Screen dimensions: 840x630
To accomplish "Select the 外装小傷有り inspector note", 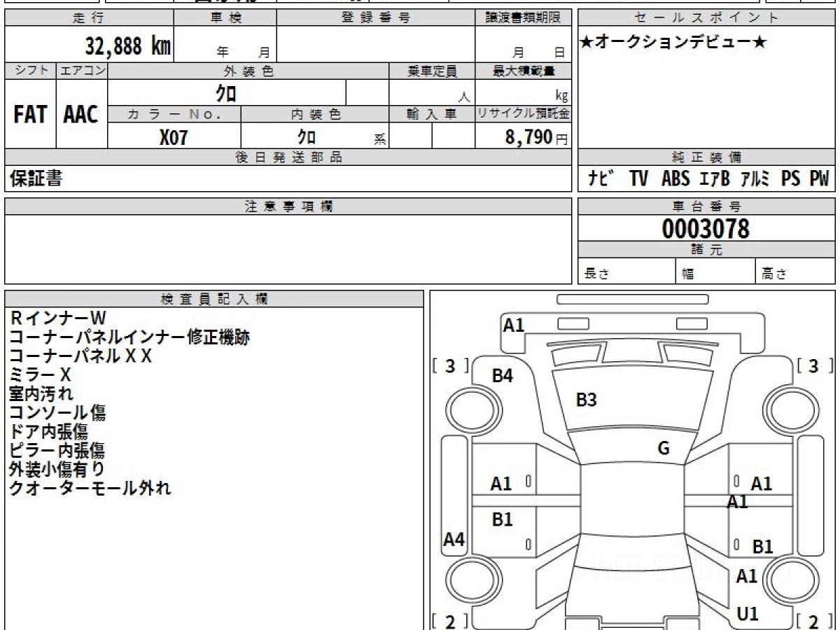I will pos(57,470).
